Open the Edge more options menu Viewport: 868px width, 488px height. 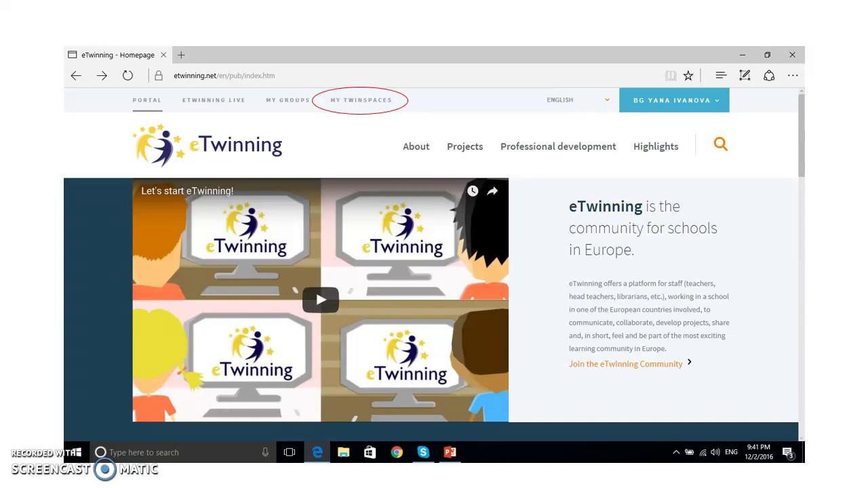(793, 76)
